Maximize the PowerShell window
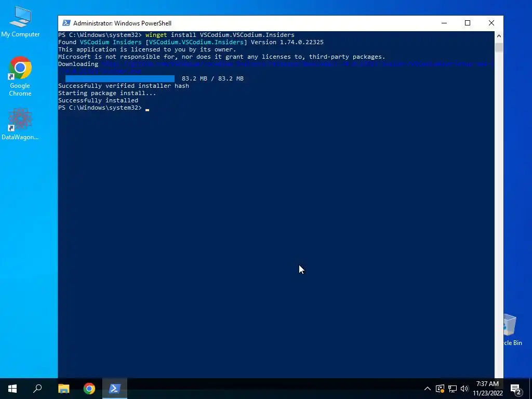 pos(468,23)
